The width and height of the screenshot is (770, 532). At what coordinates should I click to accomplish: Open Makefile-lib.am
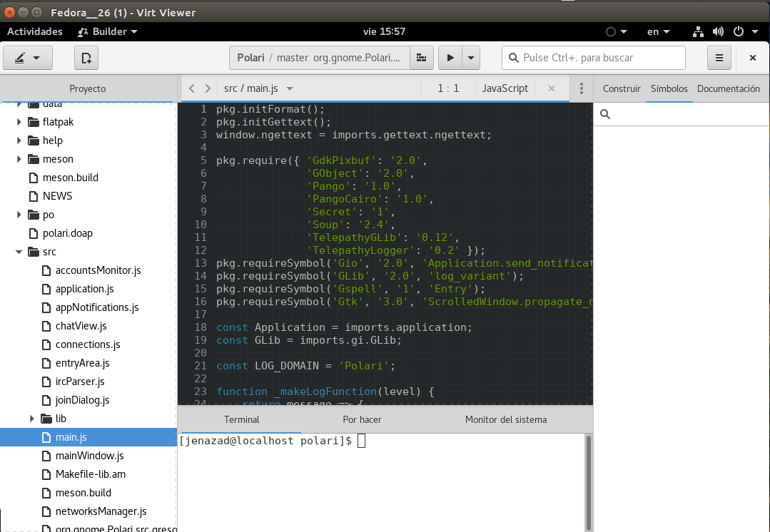click(91, 474)
